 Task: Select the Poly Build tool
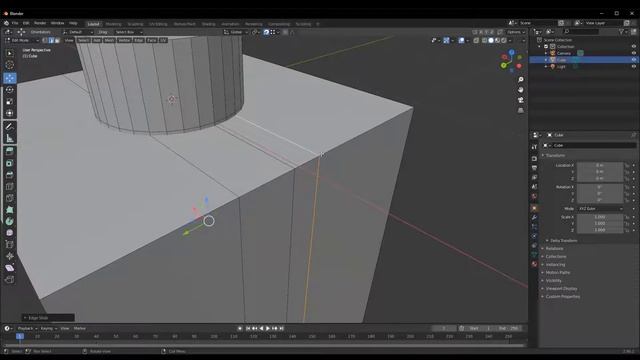[9, 210]
